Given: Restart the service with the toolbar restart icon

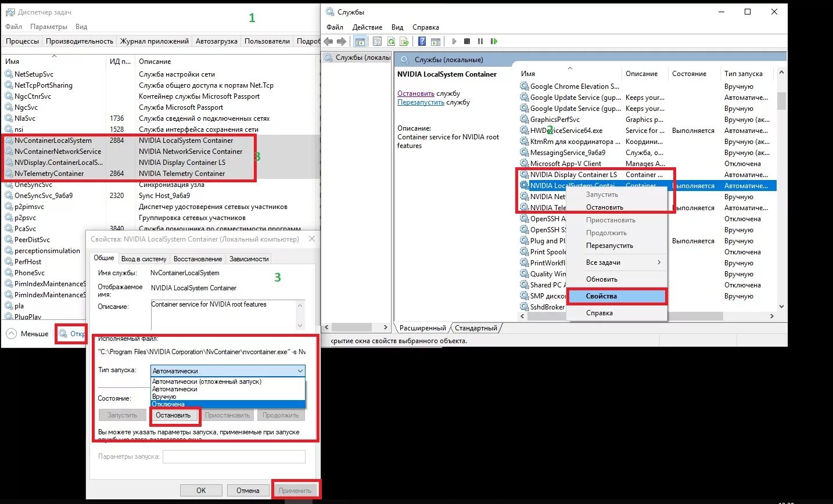Looking at the screenshot, I should tap(494, 41).
